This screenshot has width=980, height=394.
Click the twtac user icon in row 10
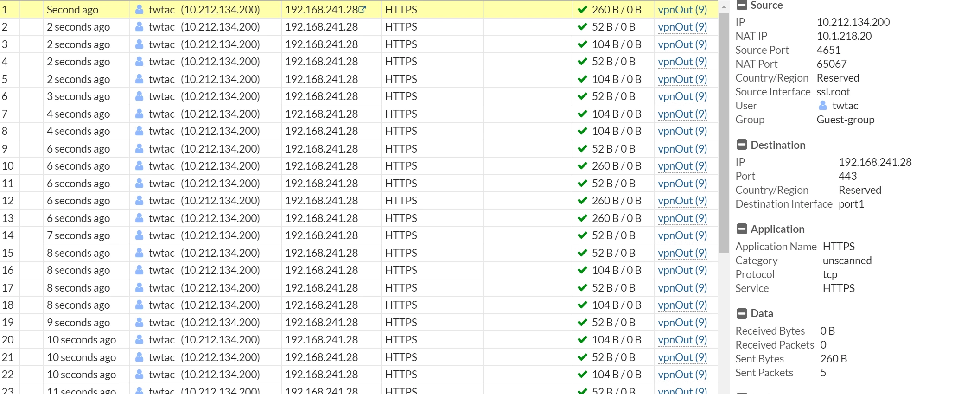139,166
